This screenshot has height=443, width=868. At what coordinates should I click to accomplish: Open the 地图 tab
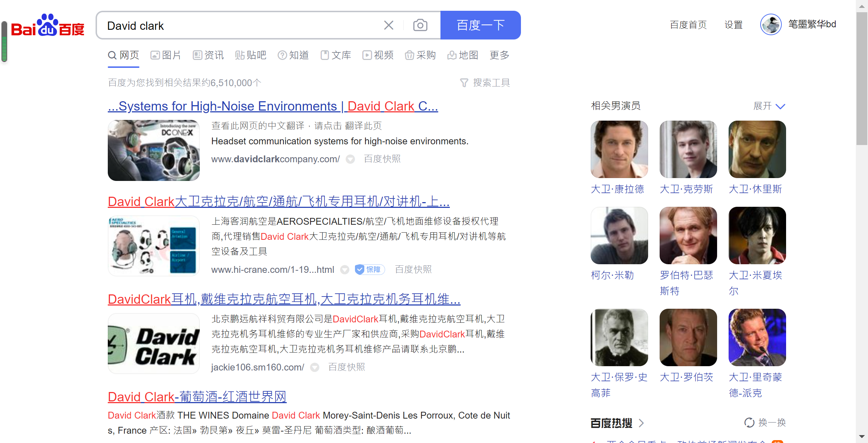pos(463,55)
